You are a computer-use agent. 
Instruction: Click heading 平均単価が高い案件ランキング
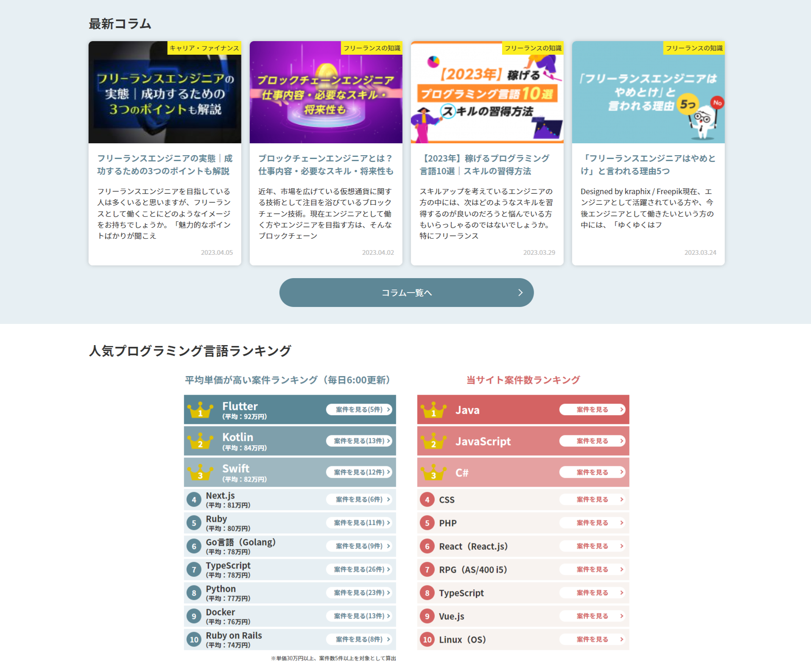288,380
